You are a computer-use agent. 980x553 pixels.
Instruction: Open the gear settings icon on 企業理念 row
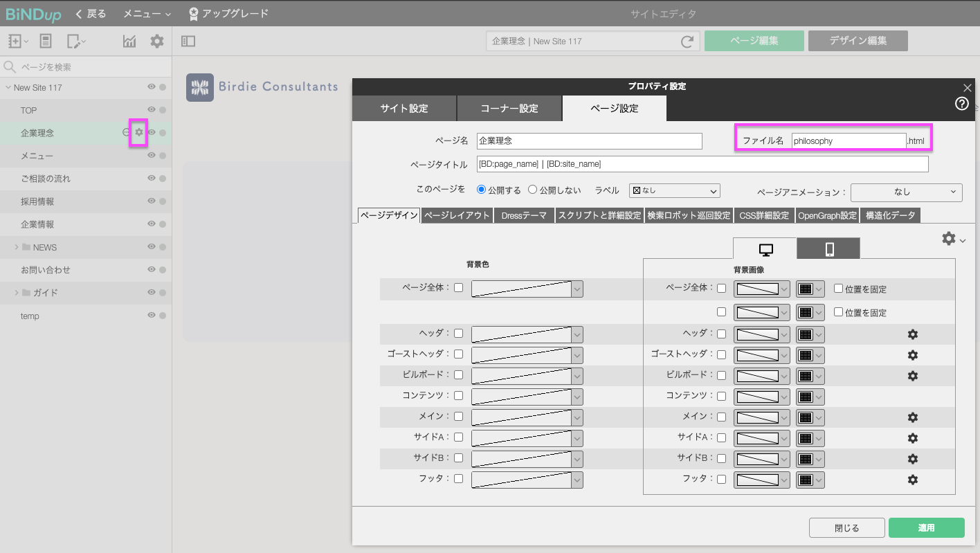pyautogui.click(x=139, y=132)
